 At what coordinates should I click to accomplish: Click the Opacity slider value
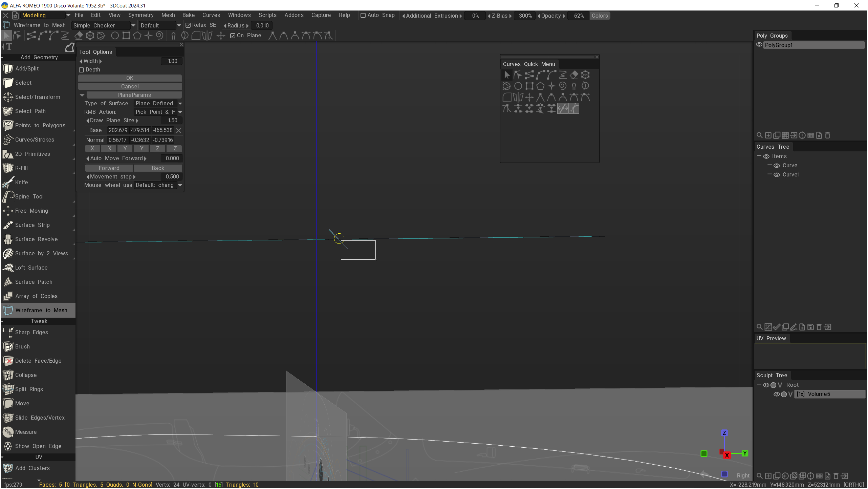point(579,16)
